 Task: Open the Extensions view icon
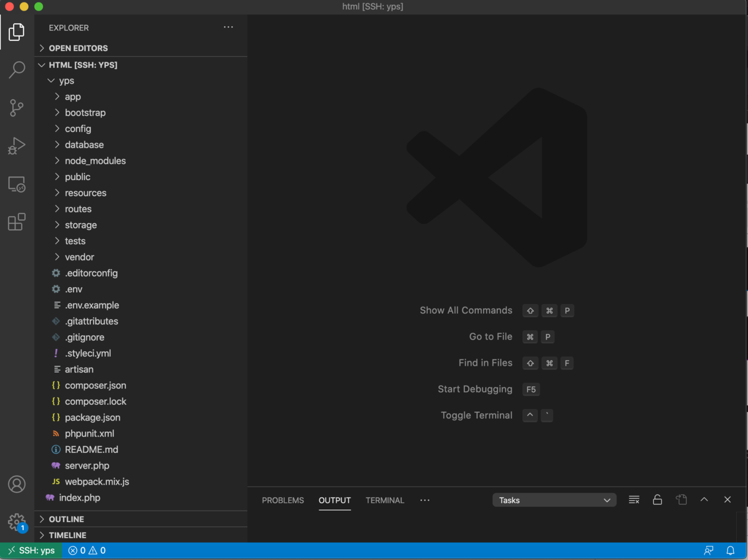pyautogui.click(x=17, y=222)
